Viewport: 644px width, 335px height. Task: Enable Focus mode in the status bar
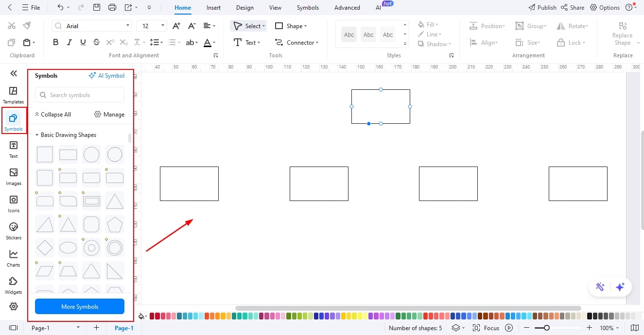[491, 328]
